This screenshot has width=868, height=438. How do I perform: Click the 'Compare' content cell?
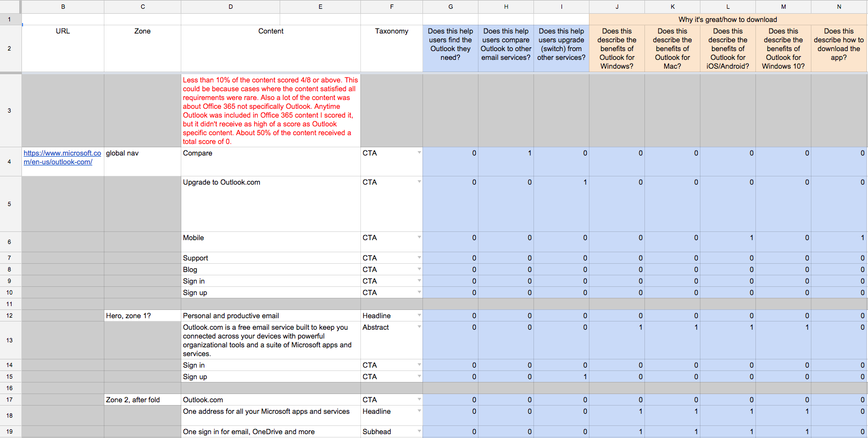click(x=271, y=162)
